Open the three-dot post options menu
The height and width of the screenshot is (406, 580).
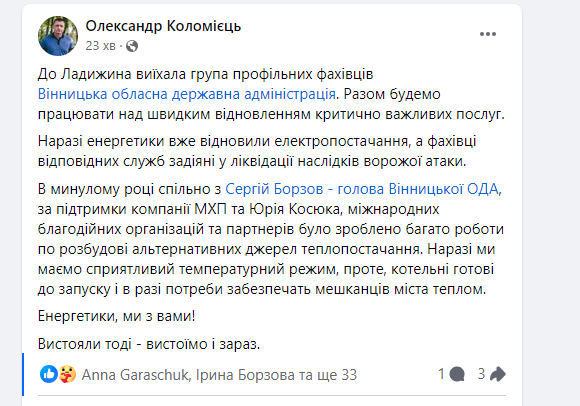[x=488, y=34]
